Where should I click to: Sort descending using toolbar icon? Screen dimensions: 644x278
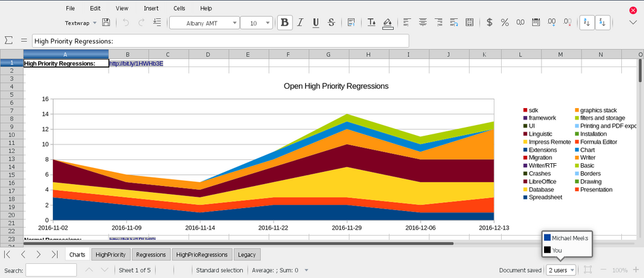602,22
